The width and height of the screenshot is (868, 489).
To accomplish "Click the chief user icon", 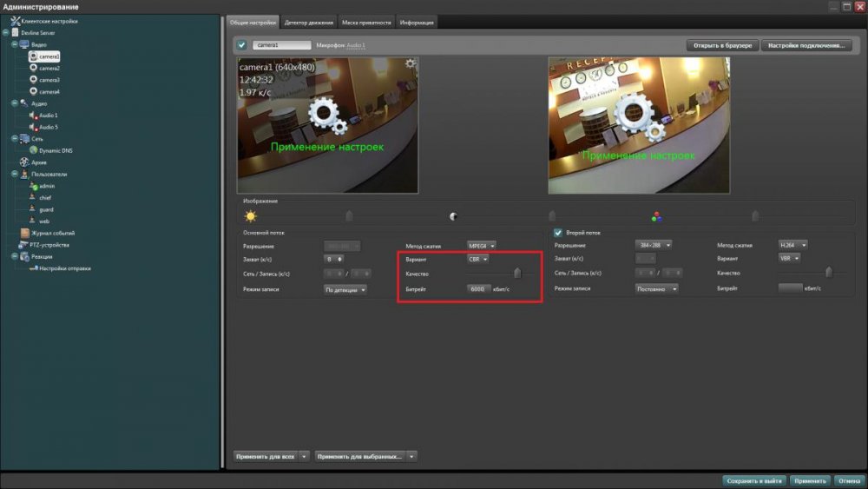I will (33, 197).
